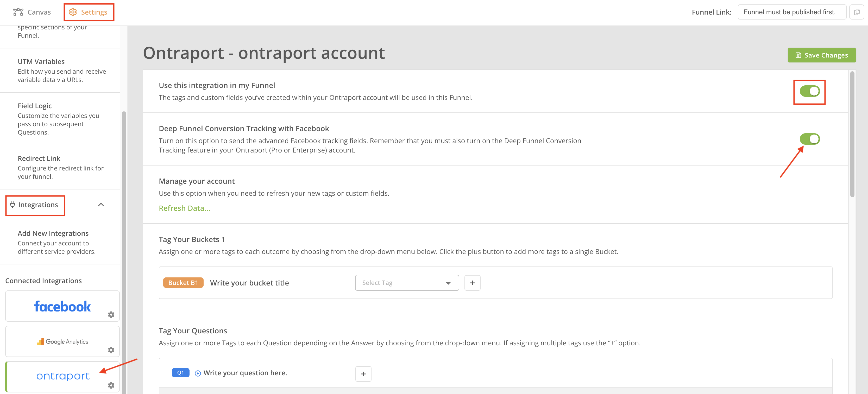
Task: Click the Save Changes button
Action: pyautogui.click(x=821, y=55)
